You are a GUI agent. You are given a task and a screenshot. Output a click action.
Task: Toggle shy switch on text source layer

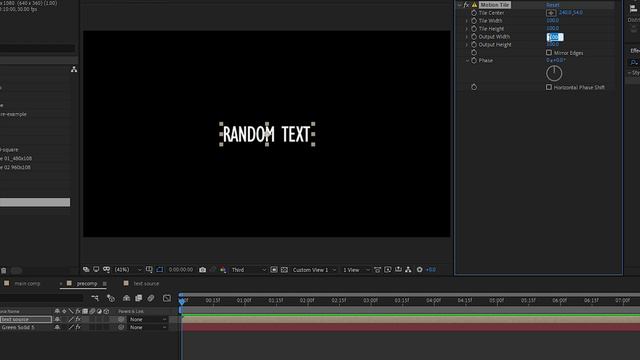coord(58,319)
